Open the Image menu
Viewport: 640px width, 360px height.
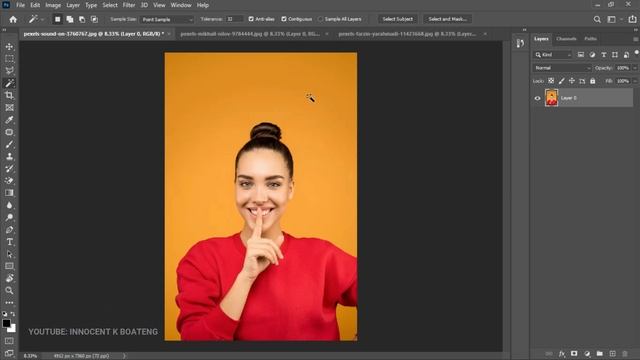pyautogui.click(x=53, y=5)
